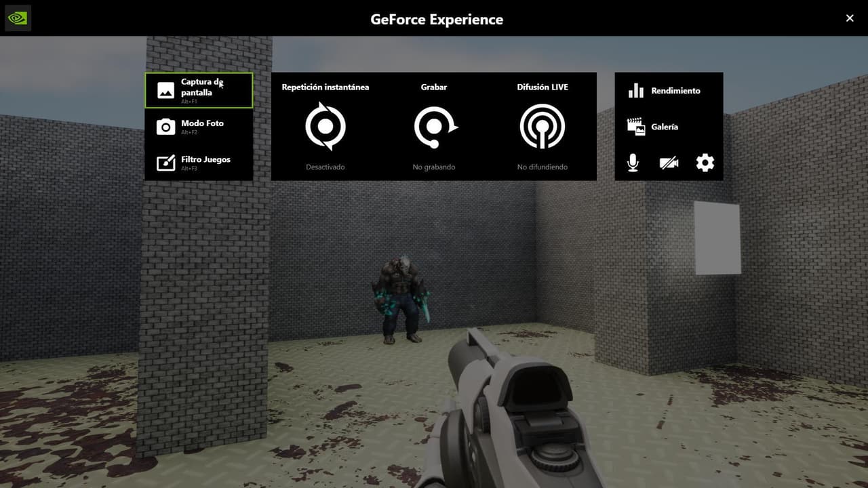
Task: Click the Alt+F3 shortcut hint
Action: [x=189, y=169]
